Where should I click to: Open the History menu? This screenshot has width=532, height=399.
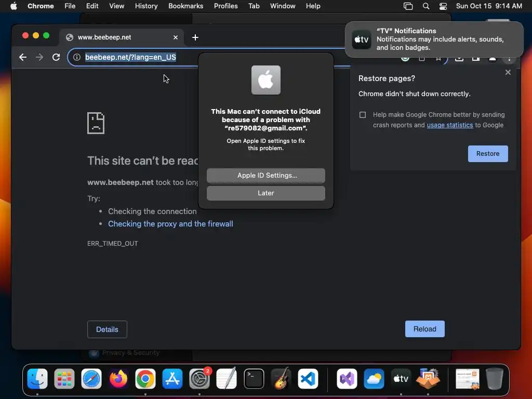tap(146, 6)
